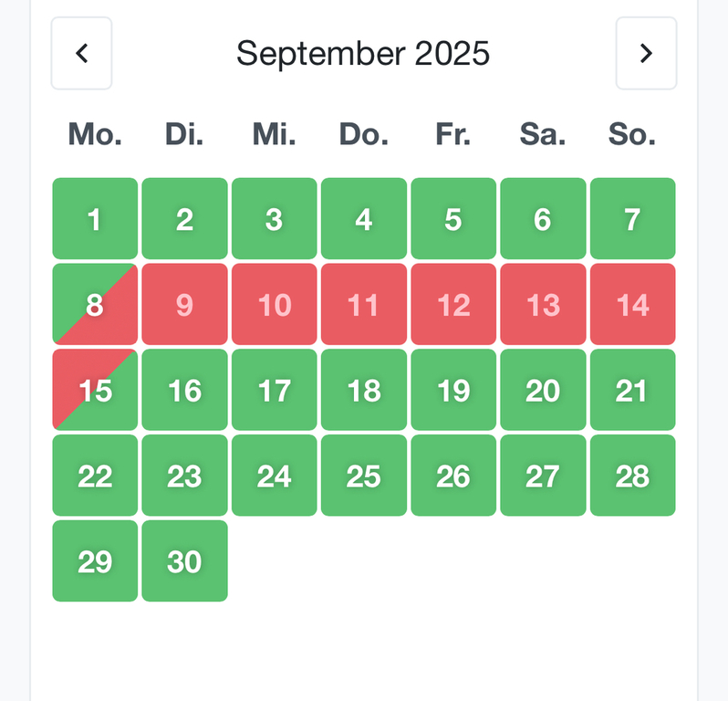Select September 1 in the calendar

[x=95, y=219]
